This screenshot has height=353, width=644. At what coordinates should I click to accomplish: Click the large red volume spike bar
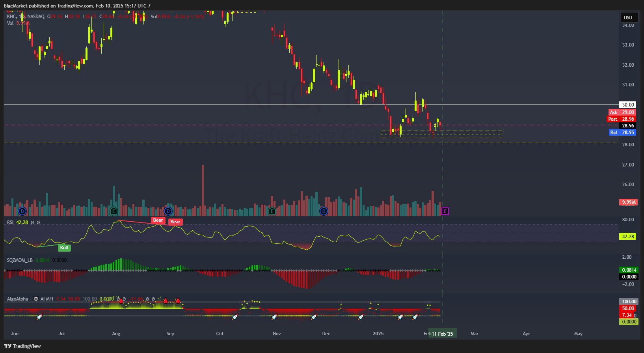[x=203, y=190]
